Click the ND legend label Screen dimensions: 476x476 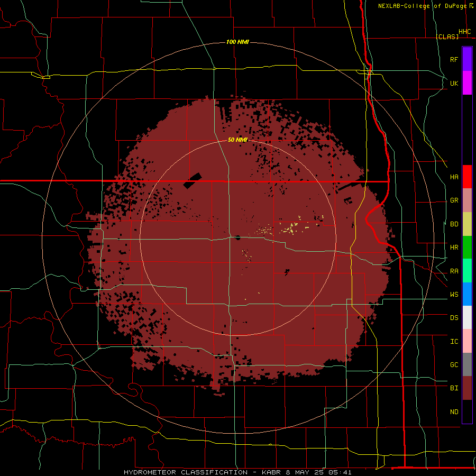(x=454, y=412)
